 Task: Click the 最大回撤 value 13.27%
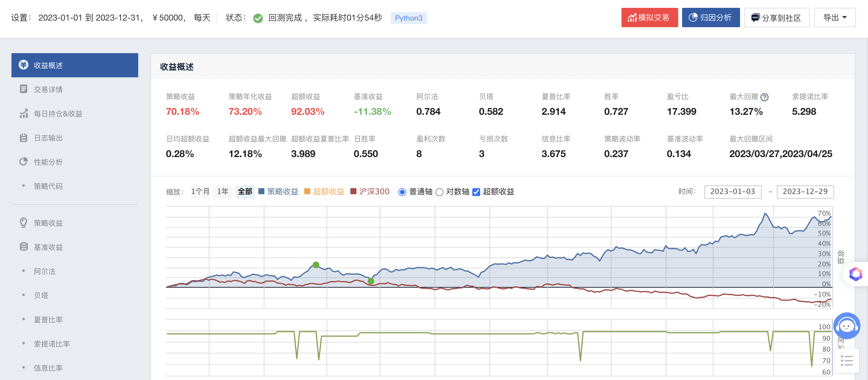click(x=746, y=111)
